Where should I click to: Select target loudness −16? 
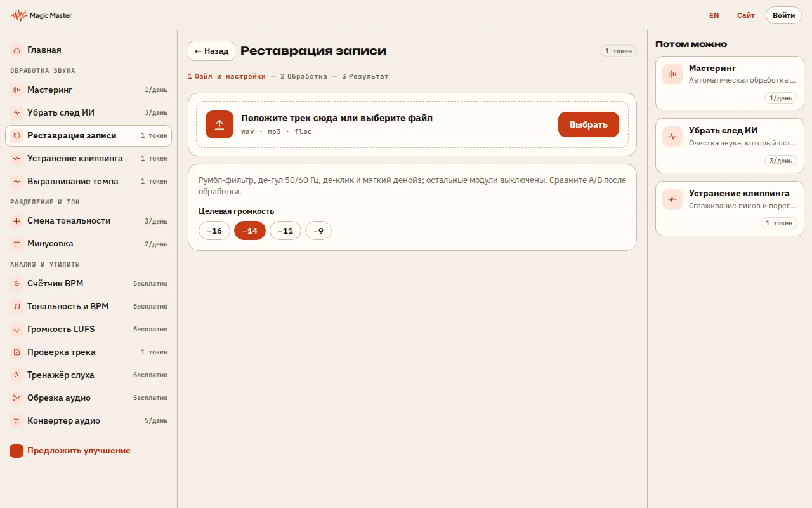(214, 231)
